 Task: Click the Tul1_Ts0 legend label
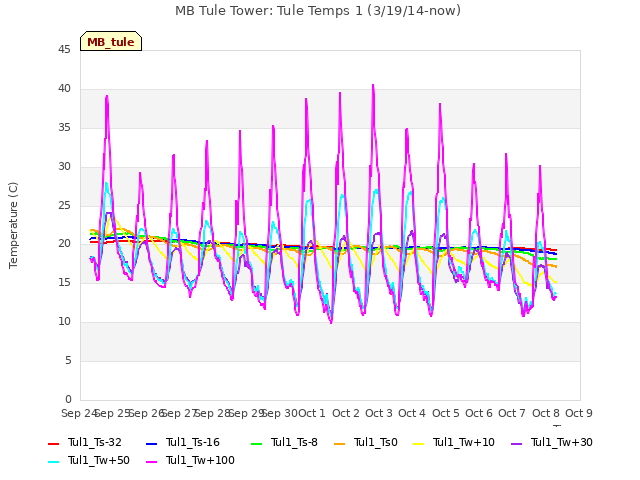point(376,442)
